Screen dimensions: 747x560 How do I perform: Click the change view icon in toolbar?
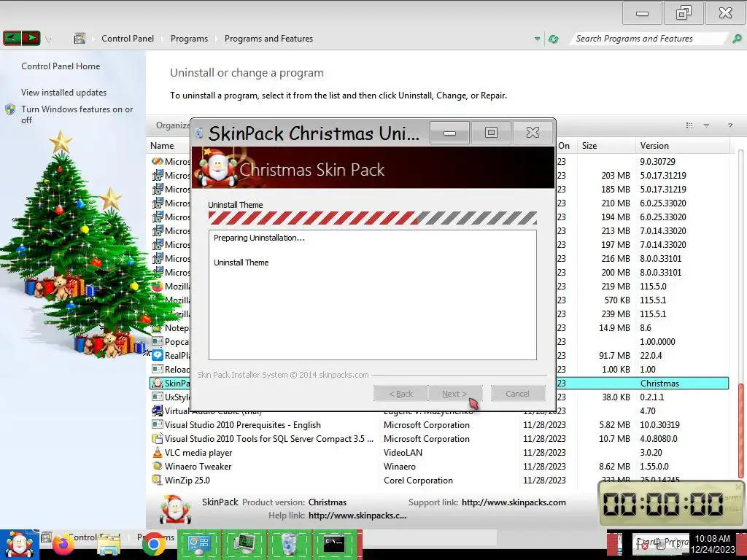689,125
